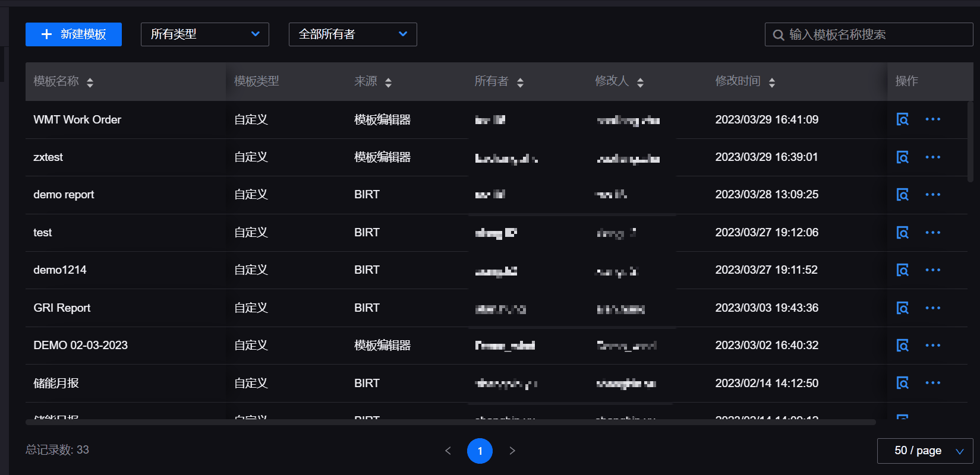Sort by 修改人 column
The image size is (980, 475).
point(640,83)
